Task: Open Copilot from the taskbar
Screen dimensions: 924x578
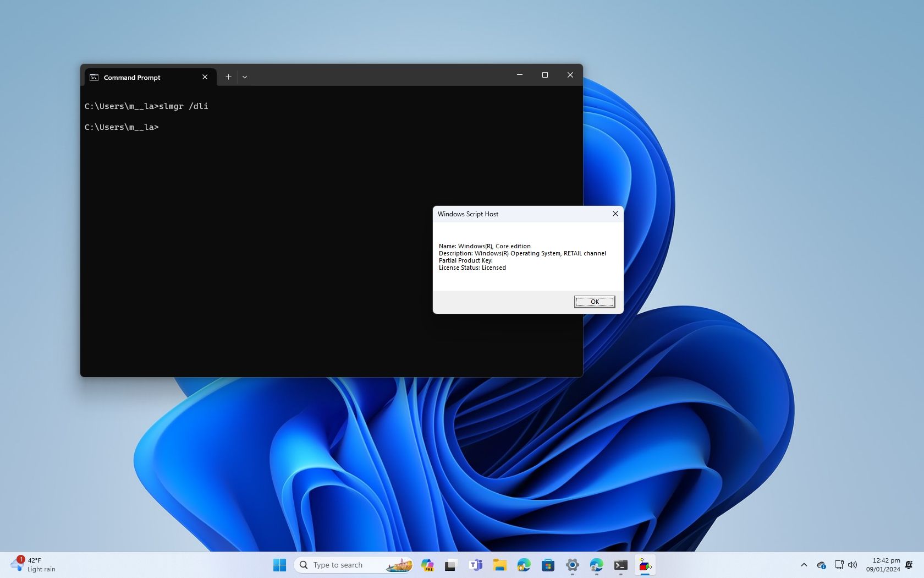Action: click(428, 565)
